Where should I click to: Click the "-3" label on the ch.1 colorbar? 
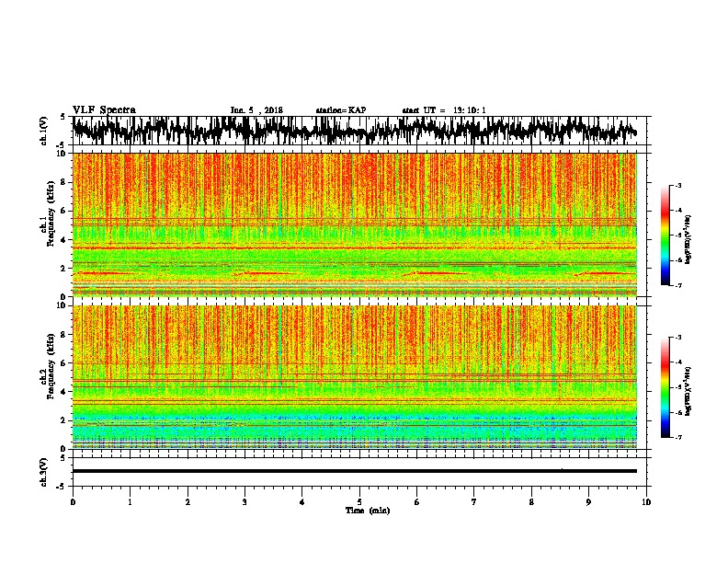point(678,186)
